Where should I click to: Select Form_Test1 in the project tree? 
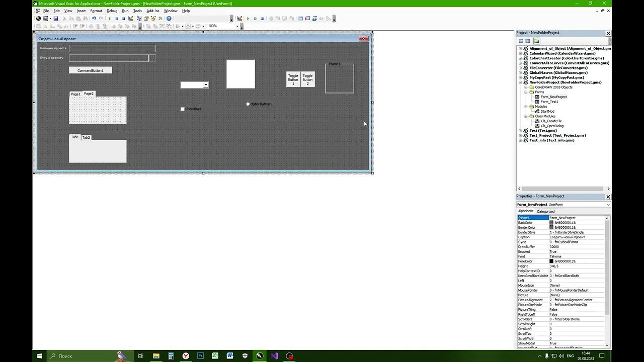pos(549,102)
